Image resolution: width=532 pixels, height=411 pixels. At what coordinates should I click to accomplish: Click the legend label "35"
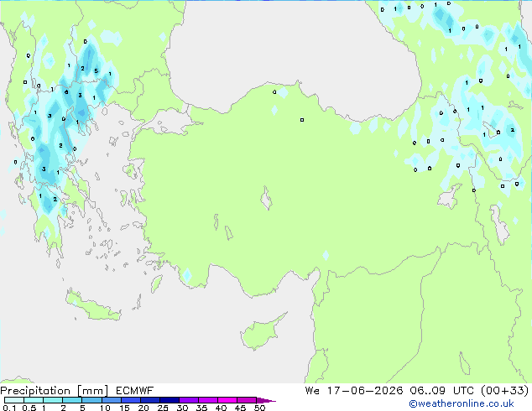pos(201,408)
